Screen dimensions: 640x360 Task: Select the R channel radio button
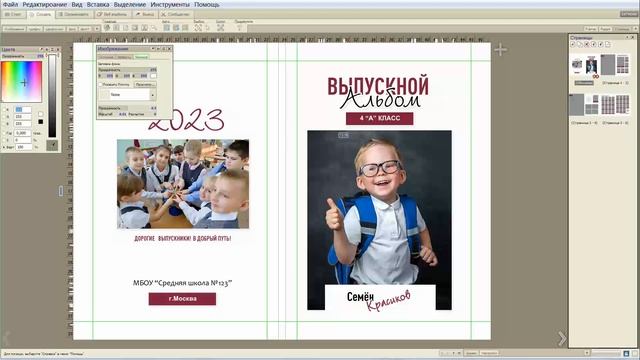(x=4, y=110)
